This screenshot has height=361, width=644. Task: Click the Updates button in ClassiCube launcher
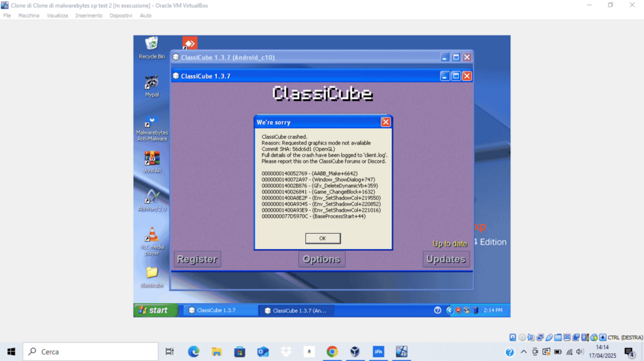[446, 259]
